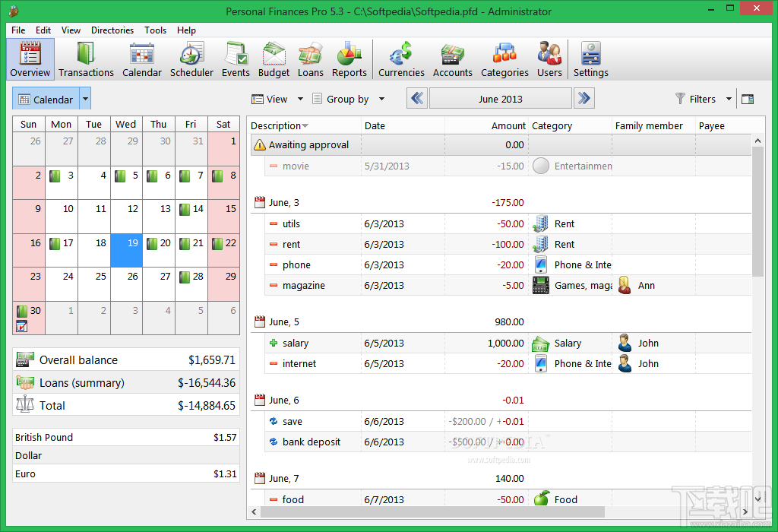The width and height of the screenshot is (778, 532).
Task: Collapse the June, 3 group
Action: (260, 202)
